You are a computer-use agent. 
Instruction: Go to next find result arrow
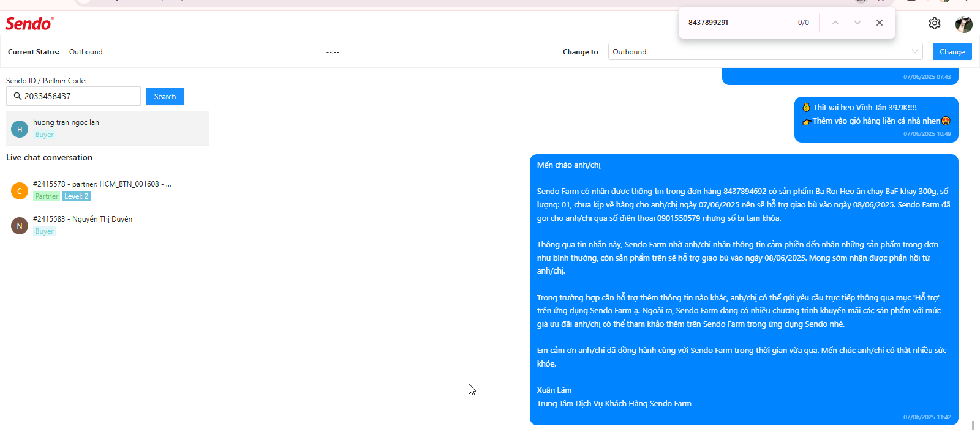point(858,23)
